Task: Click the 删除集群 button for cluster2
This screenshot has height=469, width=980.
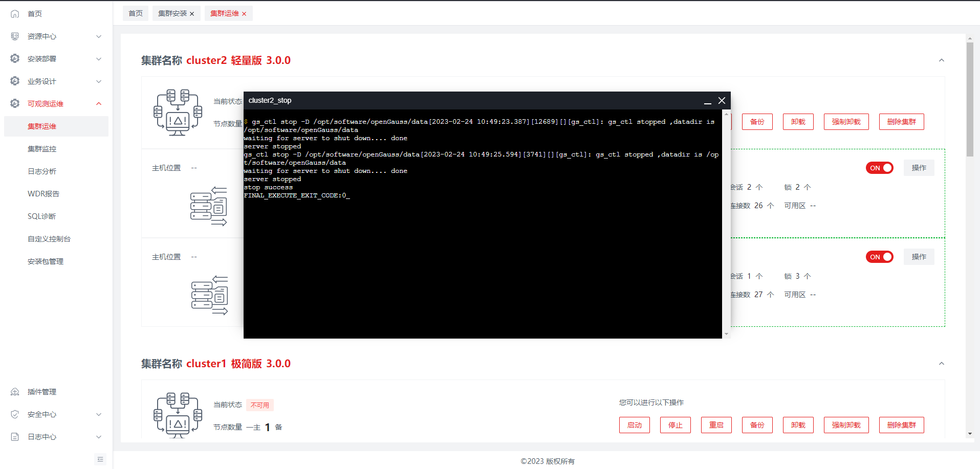Action: coord(901,122)
